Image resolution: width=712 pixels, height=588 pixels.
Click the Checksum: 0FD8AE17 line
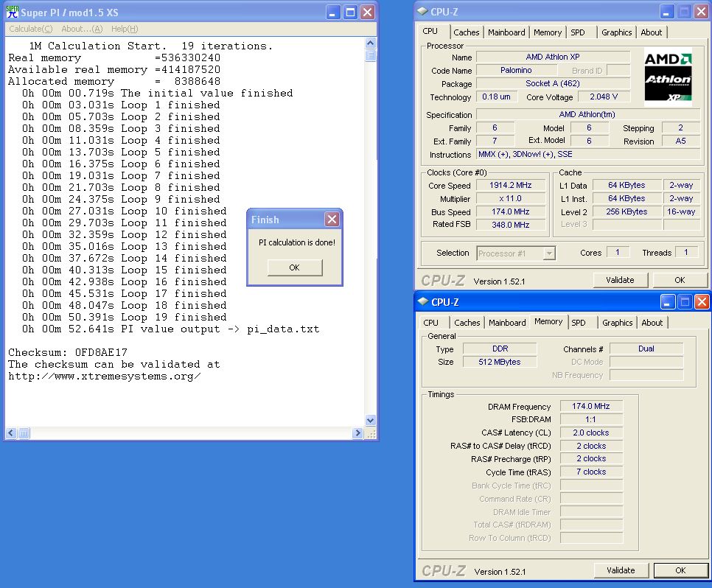coord(68,352)
